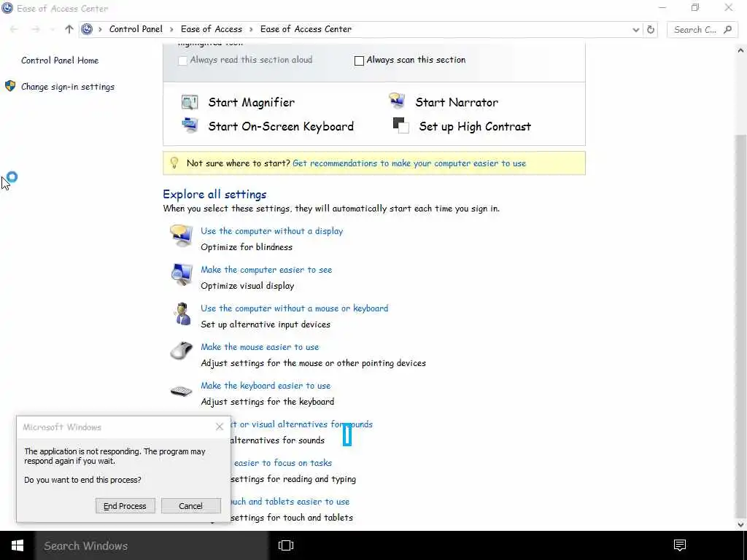
Task: Toggle Always read this section aloud
Action: coord(182,61)
